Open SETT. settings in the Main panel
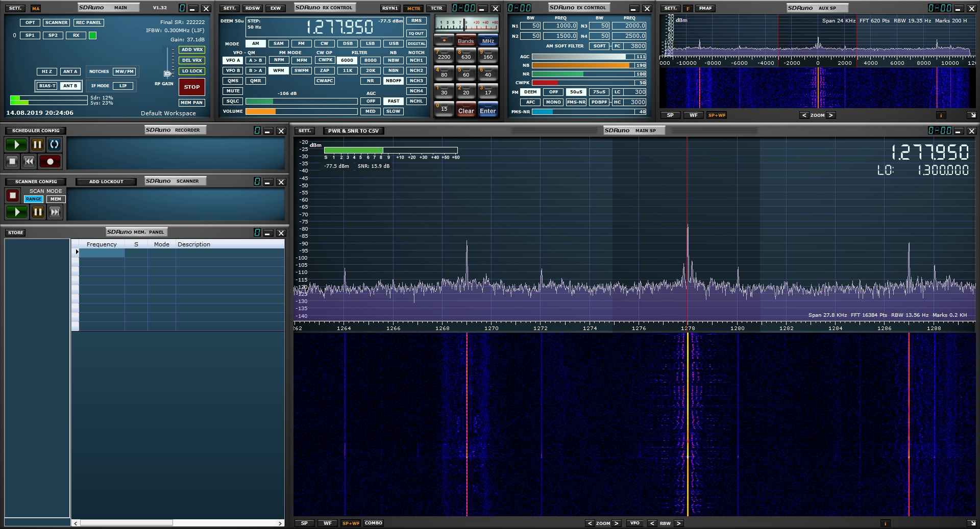 [15, 8]
